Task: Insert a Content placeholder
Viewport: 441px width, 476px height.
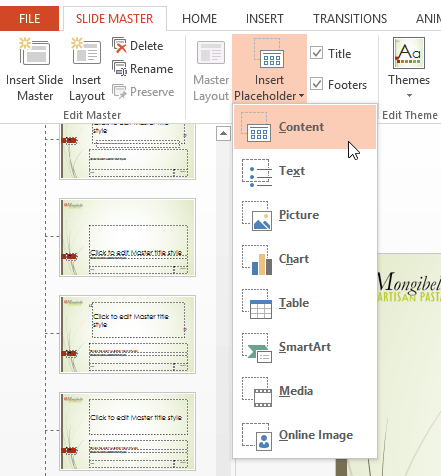Action: pyautogui.click(x=305, y=127)
